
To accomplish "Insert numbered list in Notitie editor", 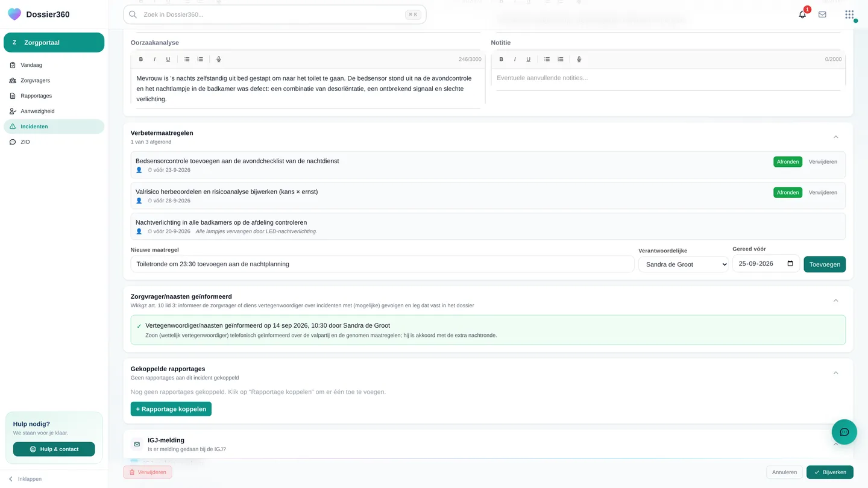I will coord(561,59).
